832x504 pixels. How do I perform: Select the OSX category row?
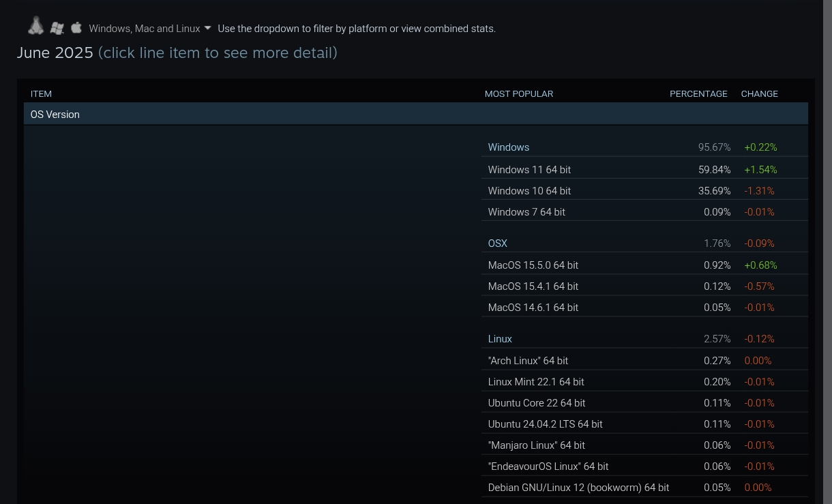(644, 243)
